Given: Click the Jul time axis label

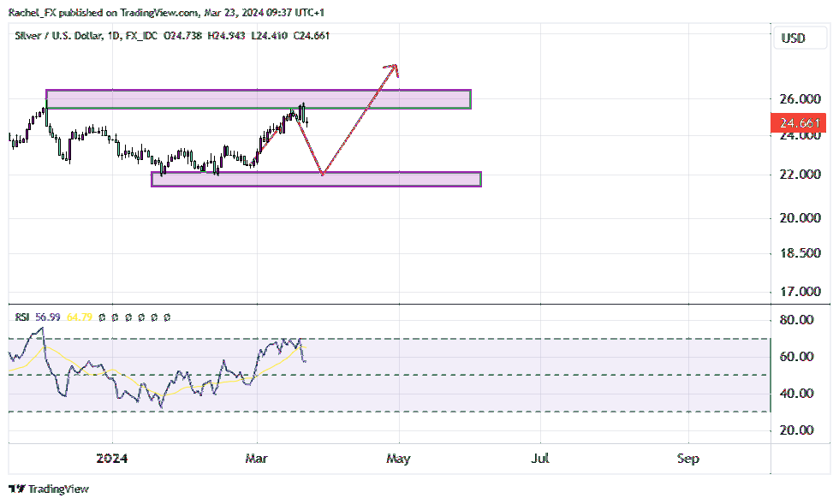Looking at the screenshot, I should [x=540, y=459].
